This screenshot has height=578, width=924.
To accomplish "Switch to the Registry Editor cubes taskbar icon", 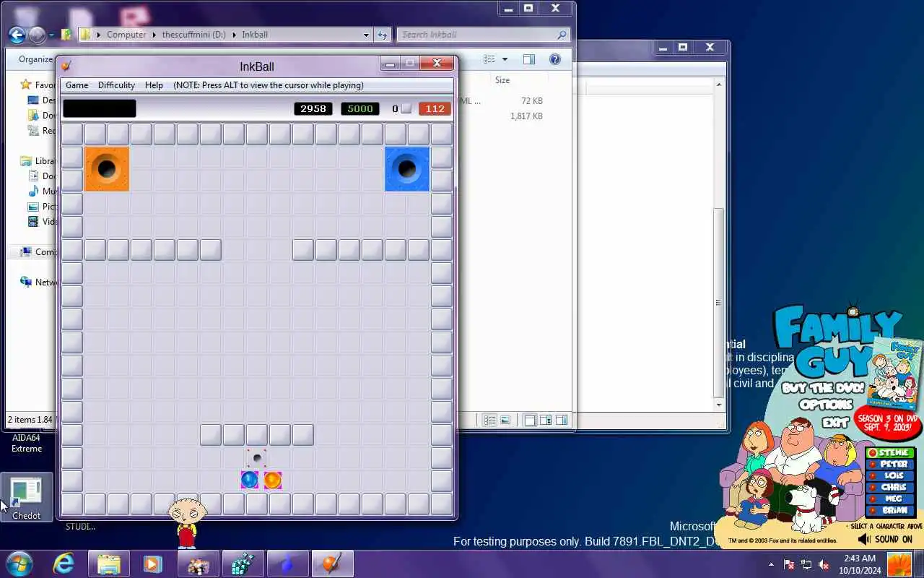I will [x=243, y=564].
